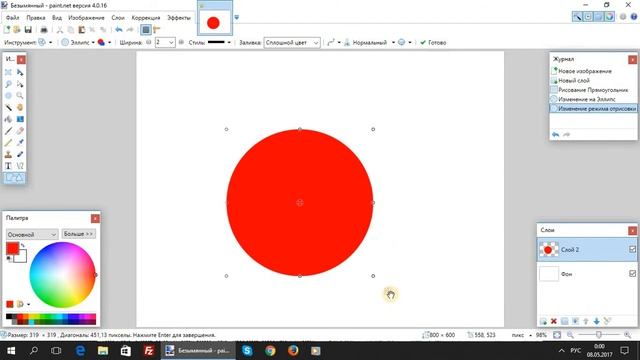Select the Pencil tool
Image resolution: width=640 pixels, height=360 pixels.
(8, 142)
